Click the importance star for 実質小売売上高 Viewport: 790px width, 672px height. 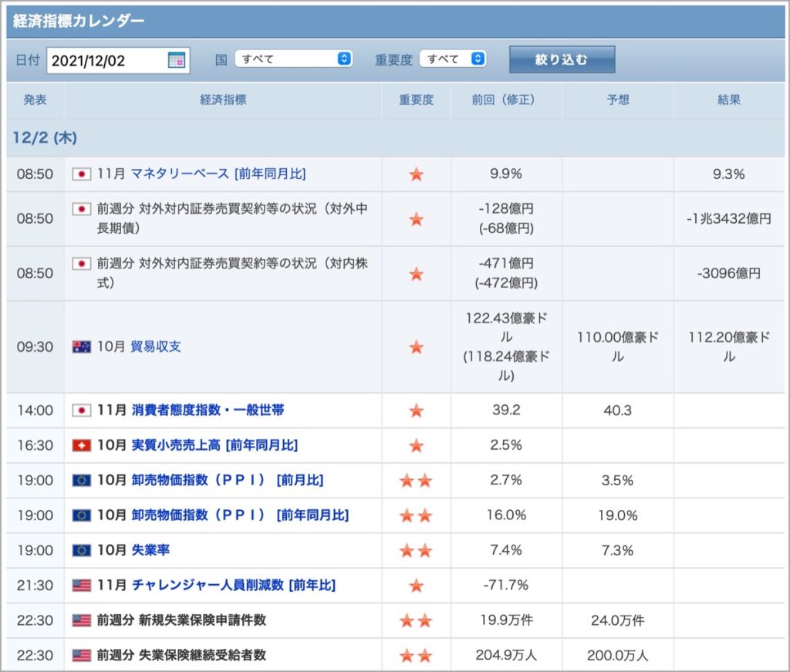click(416, 446)
